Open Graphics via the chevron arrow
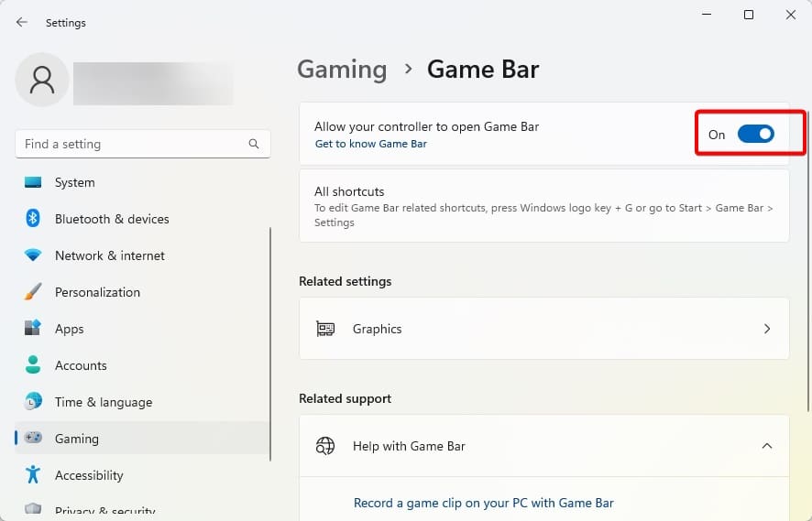The height and width of the screenshot is (521, 812). click(767, 329)
